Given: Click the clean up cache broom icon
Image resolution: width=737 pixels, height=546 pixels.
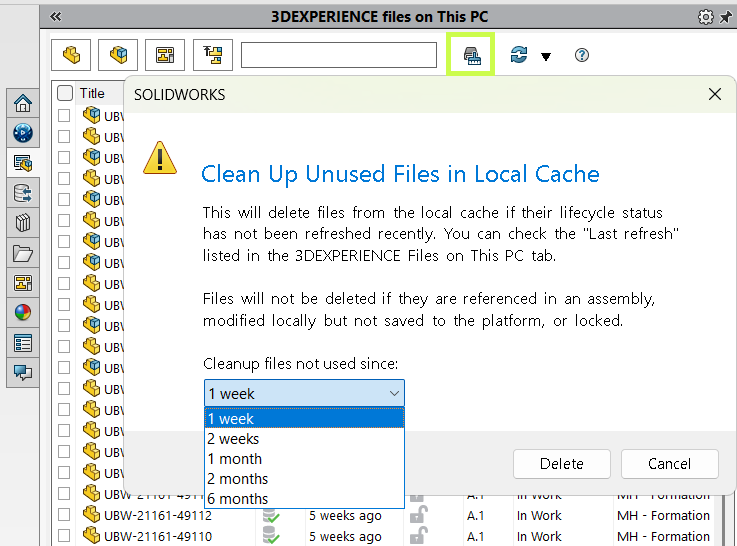Looking at the screenshot, I should [x=470, y=54].
